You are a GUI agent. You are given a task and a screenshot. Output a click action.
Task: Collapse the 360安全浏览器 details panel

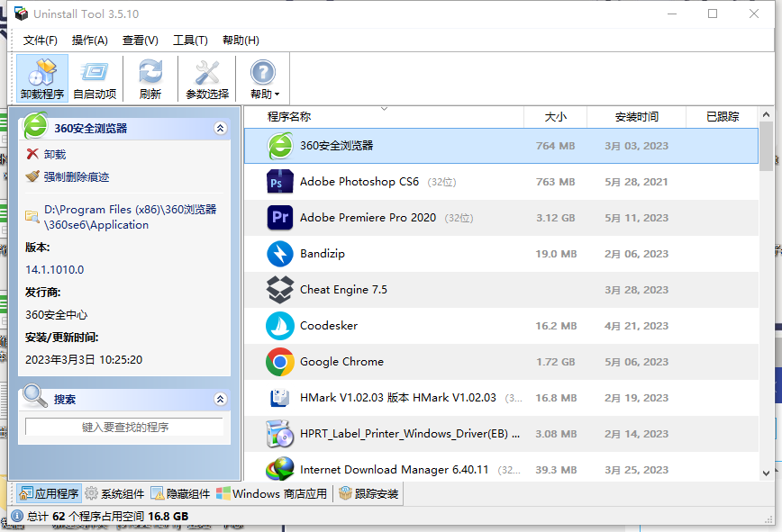pos(221,128)
